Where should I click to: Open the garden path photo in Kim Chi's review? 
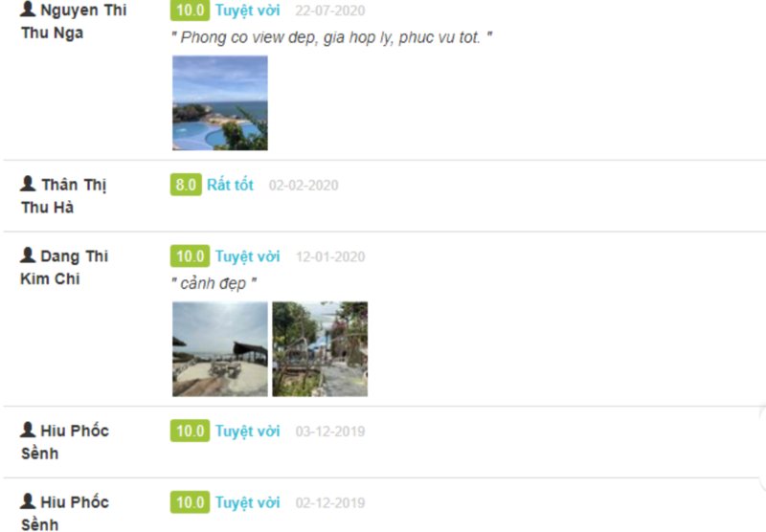tap(320, 349)
